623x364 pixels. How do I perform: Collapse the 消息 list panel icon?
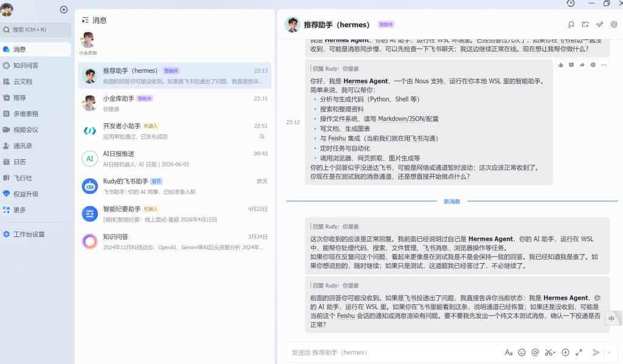(x=85, y=20)
